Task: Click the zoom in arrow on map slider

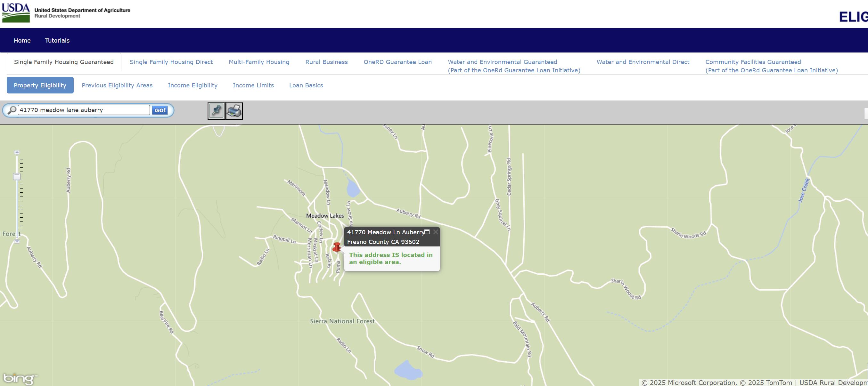Action: click(17, 152)
